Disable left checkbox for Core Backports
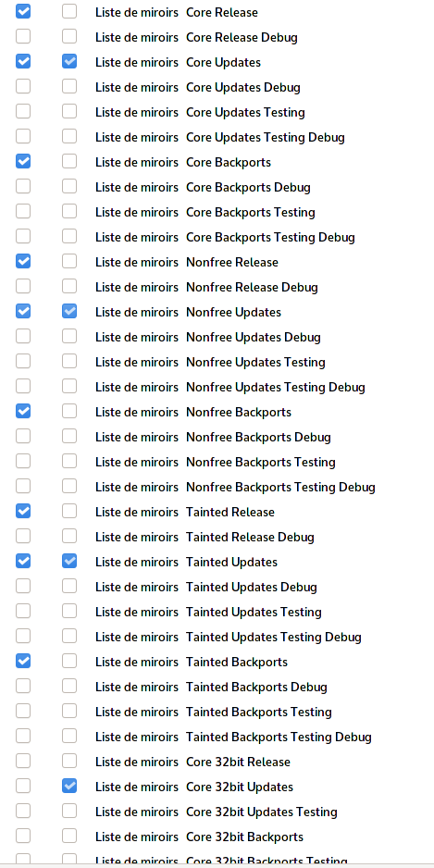The height and width of the screenshot is (868, 434). pyautogui.click(x=23, y=162)
